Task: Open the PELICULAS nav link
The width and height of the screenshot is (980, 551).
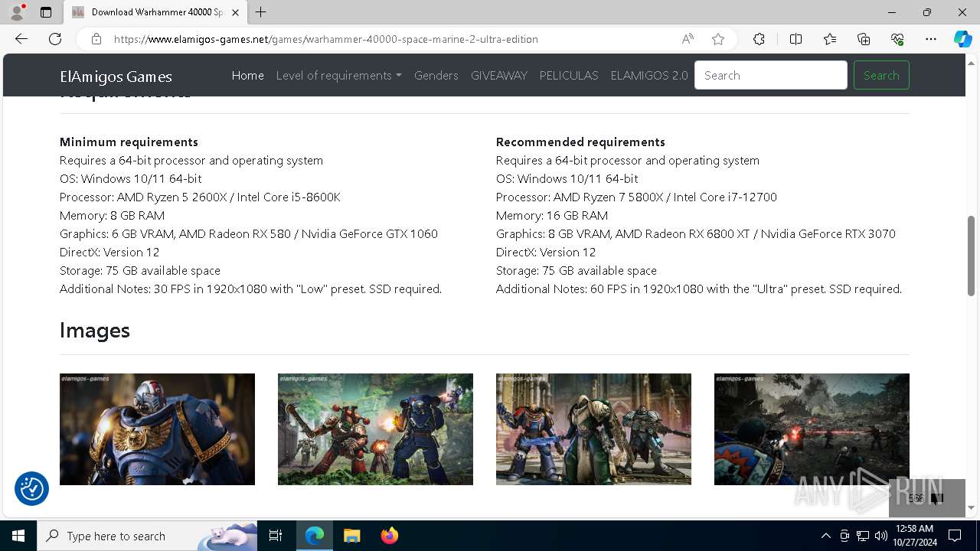Action: tap(569, 75)
